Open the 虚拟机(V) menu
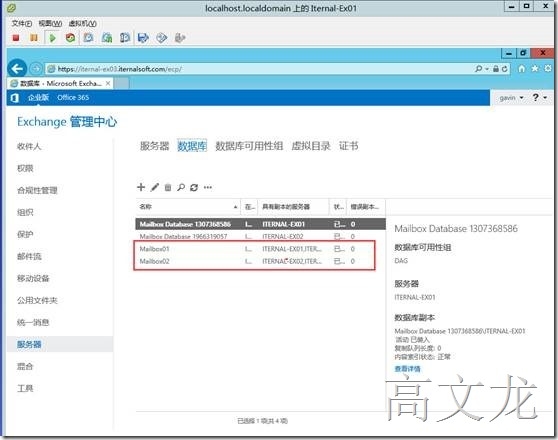 click(82, 23)
